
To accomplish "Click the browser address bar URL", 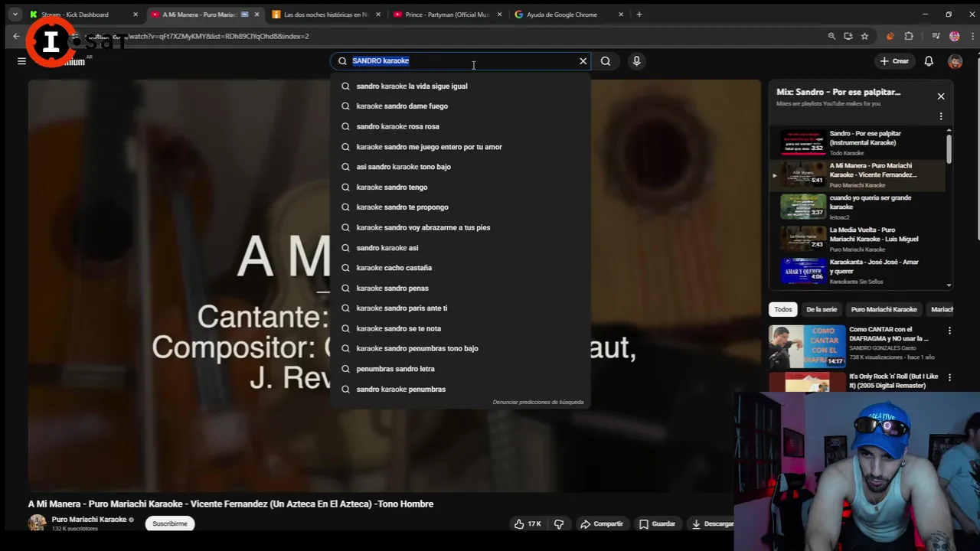I will (x=218, y=36).
